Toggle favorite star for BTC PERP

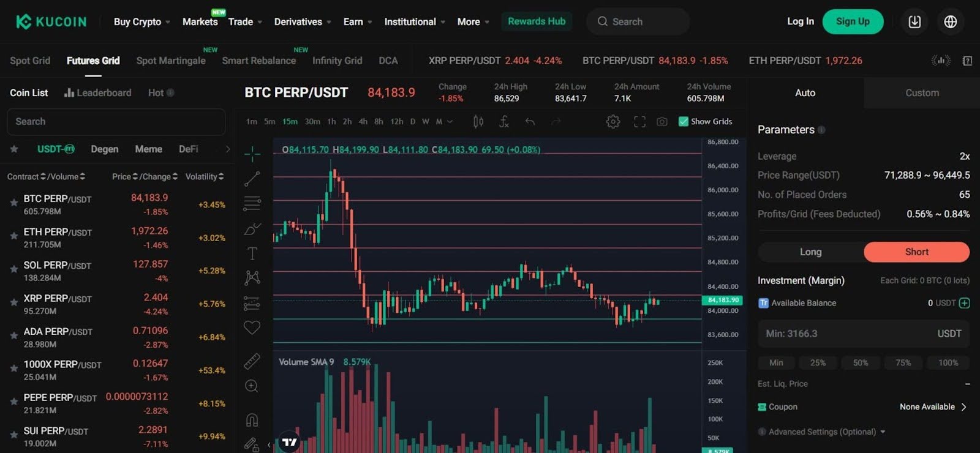[x=13, y=203]
